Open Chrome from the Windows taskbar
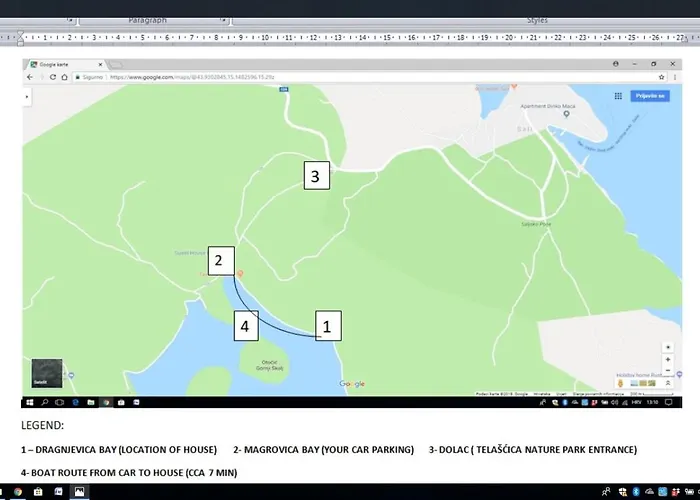Screen dimensions: 700x500 (x=19, y=491)
